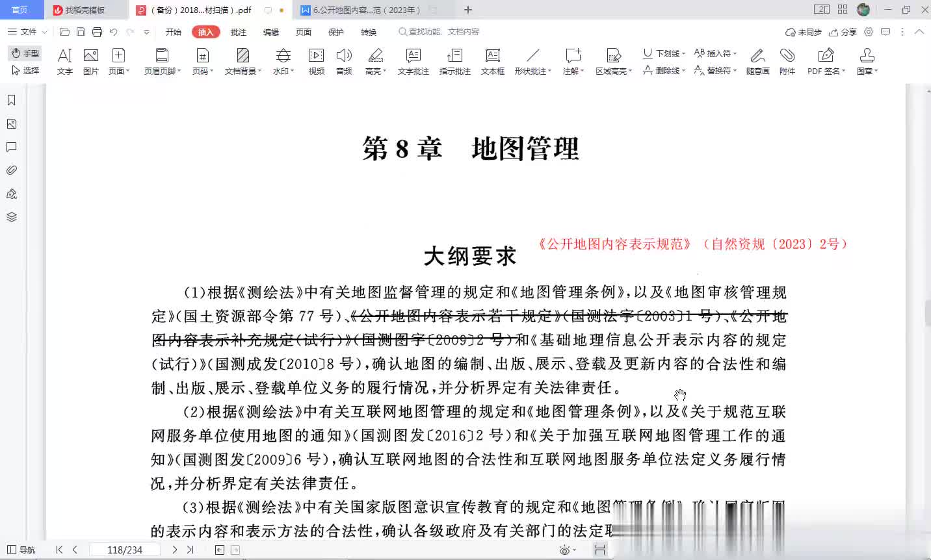Go to the next page arrow
The image size is (931, 560).
pos(174,550)
